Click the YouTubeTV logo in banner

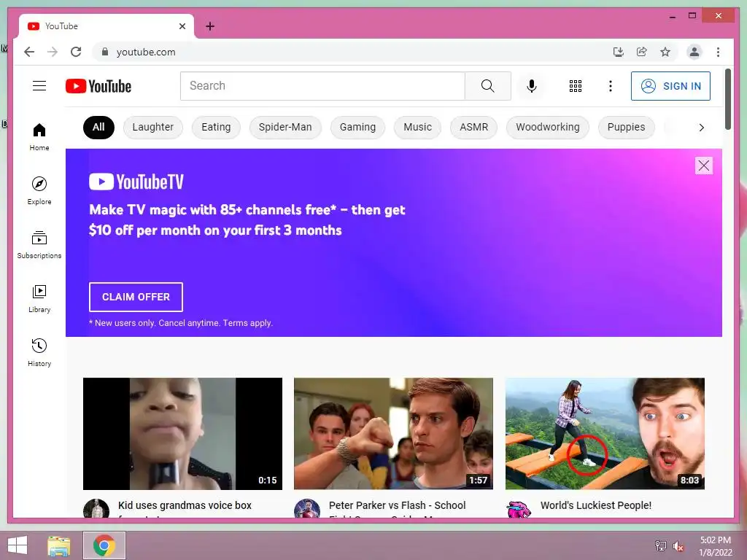(136, 182)
